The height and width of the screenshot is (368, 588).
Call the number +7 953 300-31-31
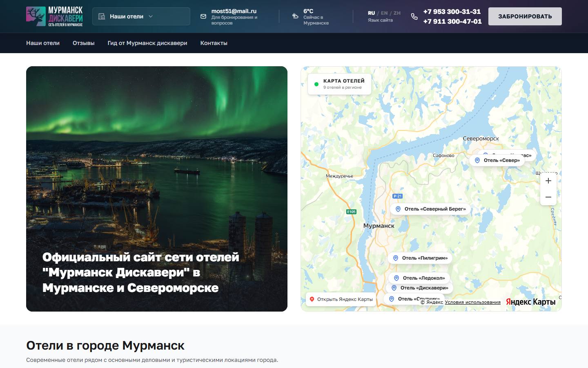[452, 11]
